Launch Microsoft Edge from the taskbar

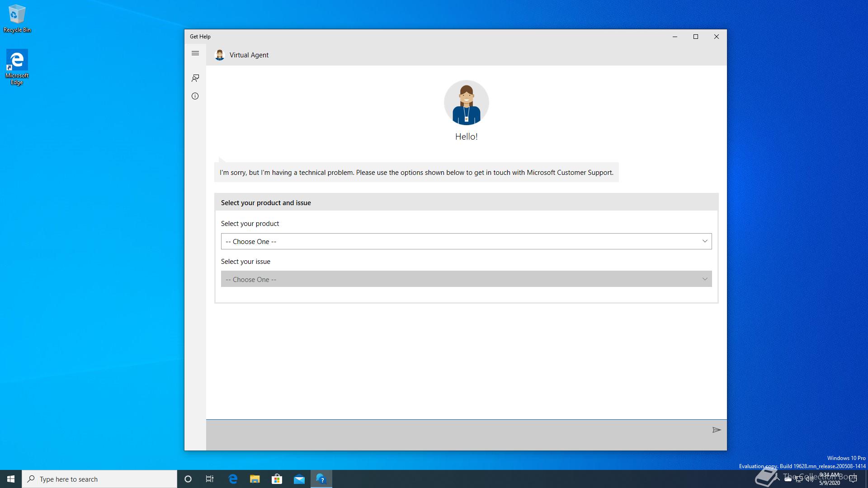click(233, 479)
